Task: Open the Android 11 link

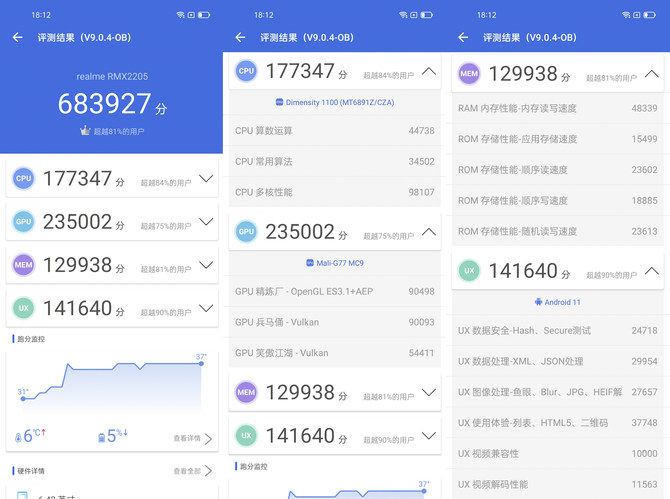Action: coord(558,302)
